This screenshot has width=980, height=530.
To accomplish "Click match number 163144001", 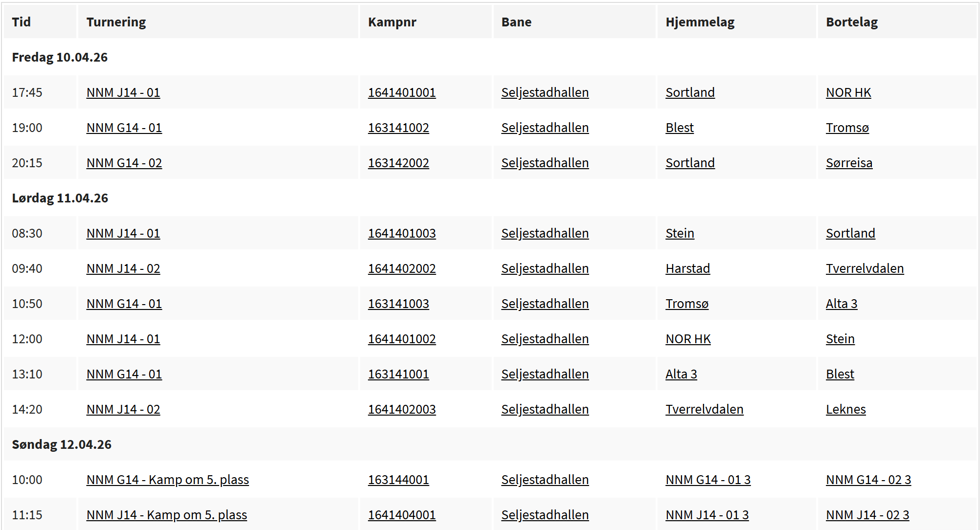I will [x=398, y=480].
